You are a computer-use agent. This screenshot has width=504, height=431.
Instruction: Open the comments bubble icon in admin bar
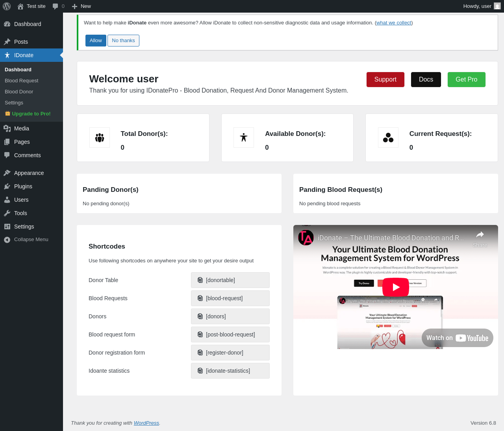coord(56,6)
